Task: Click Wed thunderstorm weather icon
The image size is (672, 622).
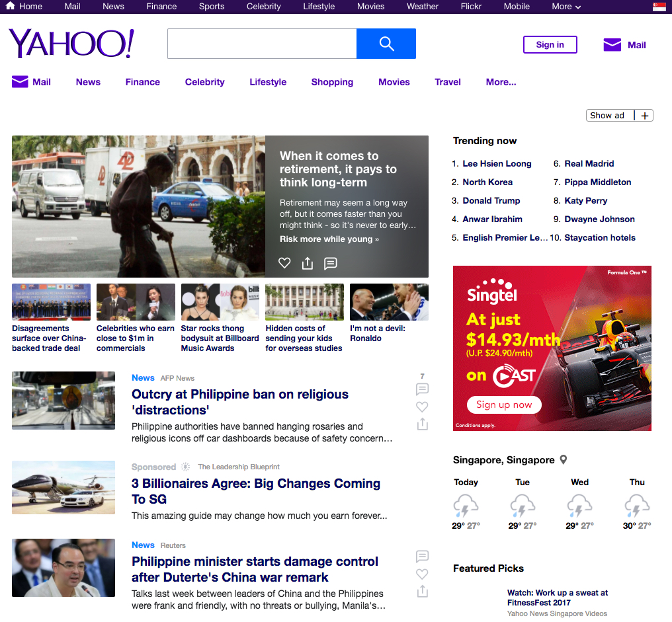Action: click(579, 505)
